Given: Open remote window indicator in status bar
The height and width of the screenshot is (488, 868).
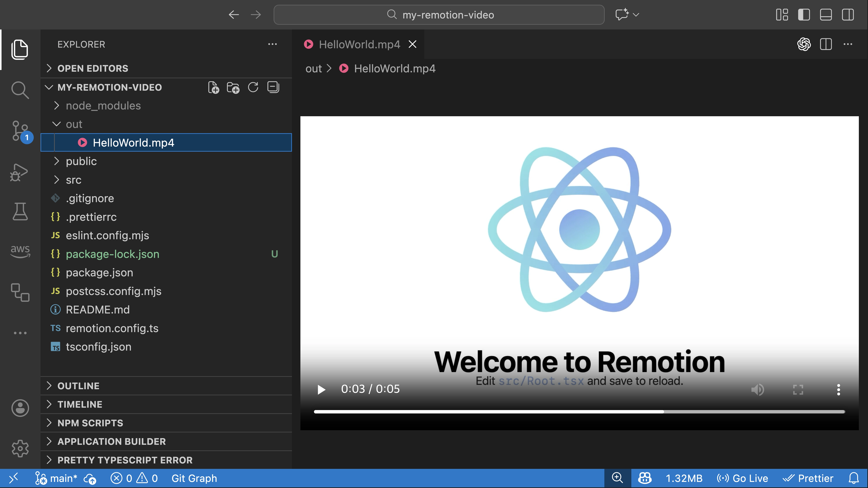Looking at the screenshot, I should [14, 478].
